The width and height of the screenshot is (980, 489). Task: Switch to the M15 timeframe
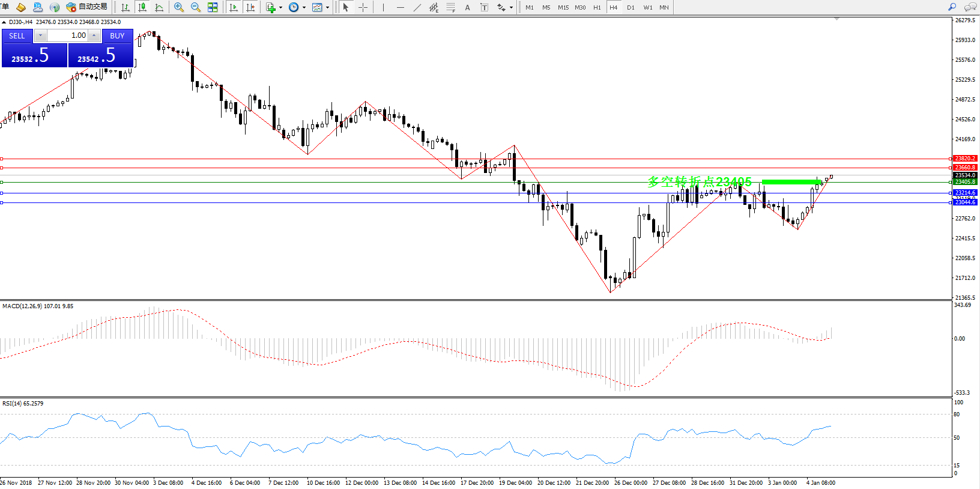tap(563, 7)
